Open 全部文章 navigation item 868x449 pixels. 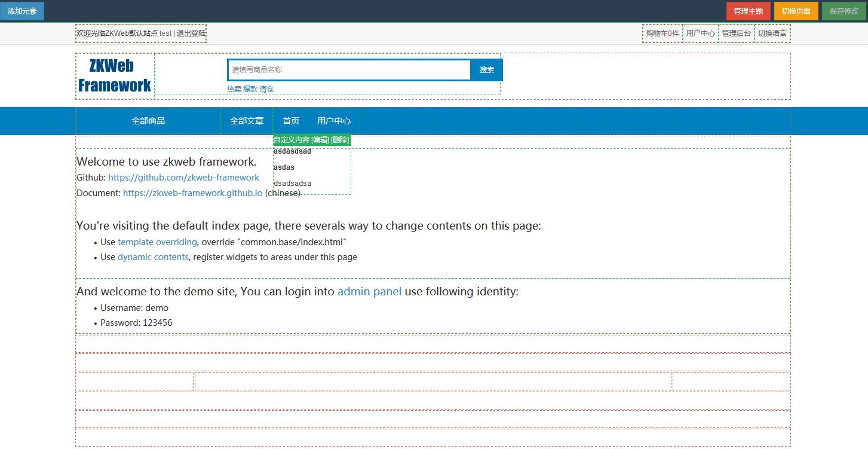(247, 121)
